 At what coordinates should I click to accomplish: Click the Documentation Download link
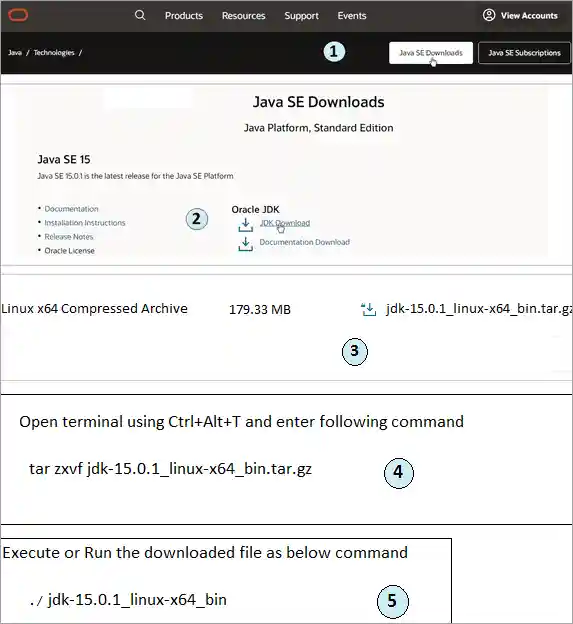pos(305,242)
